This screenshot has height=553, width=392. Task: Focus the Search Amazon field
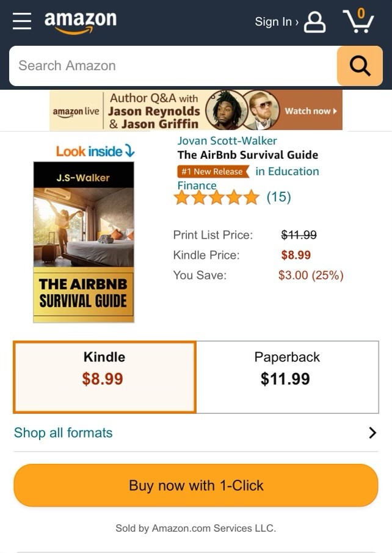point(173,65)
